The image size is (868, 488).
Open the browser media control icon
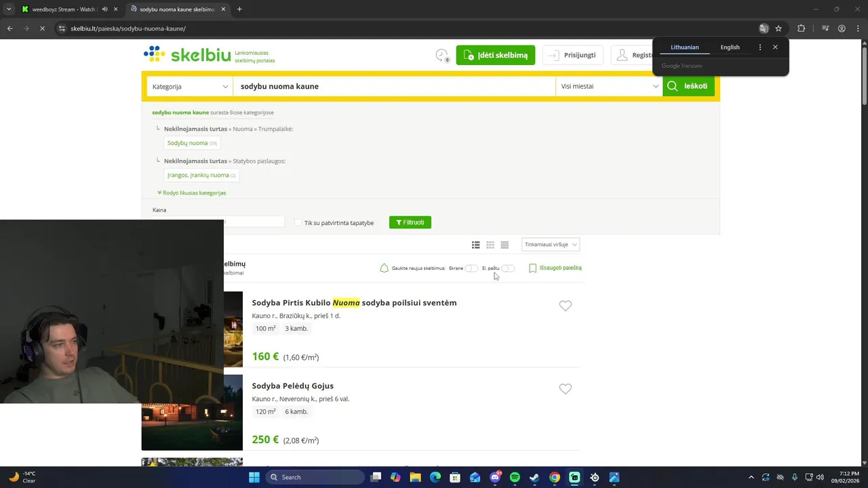click(825, 28)
